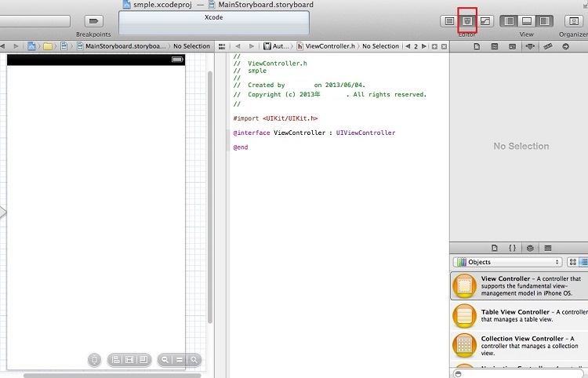This screenshot has height=378, width=588.
Task: Open the Attributes inspector
Action: 530,46
